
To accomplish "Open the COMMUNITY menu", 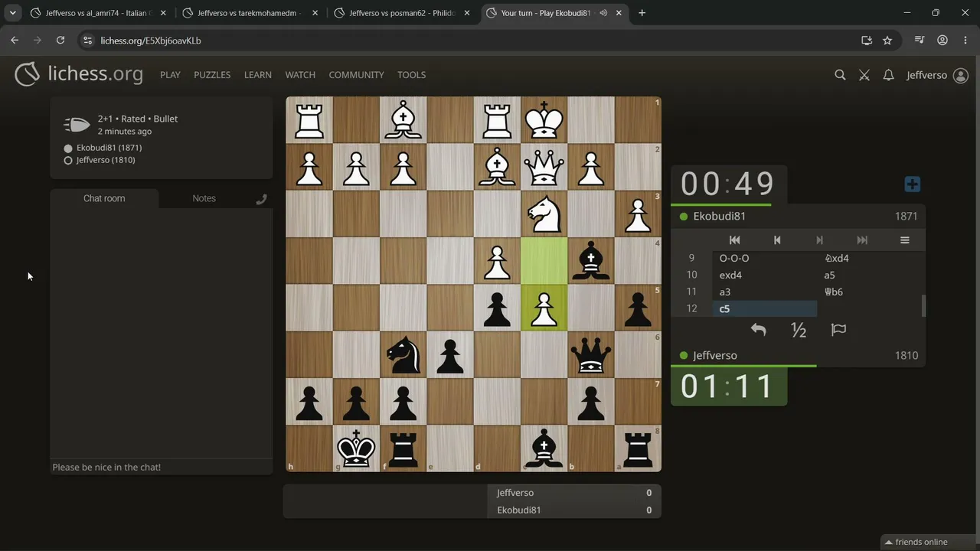I will (x=356, y=75).
